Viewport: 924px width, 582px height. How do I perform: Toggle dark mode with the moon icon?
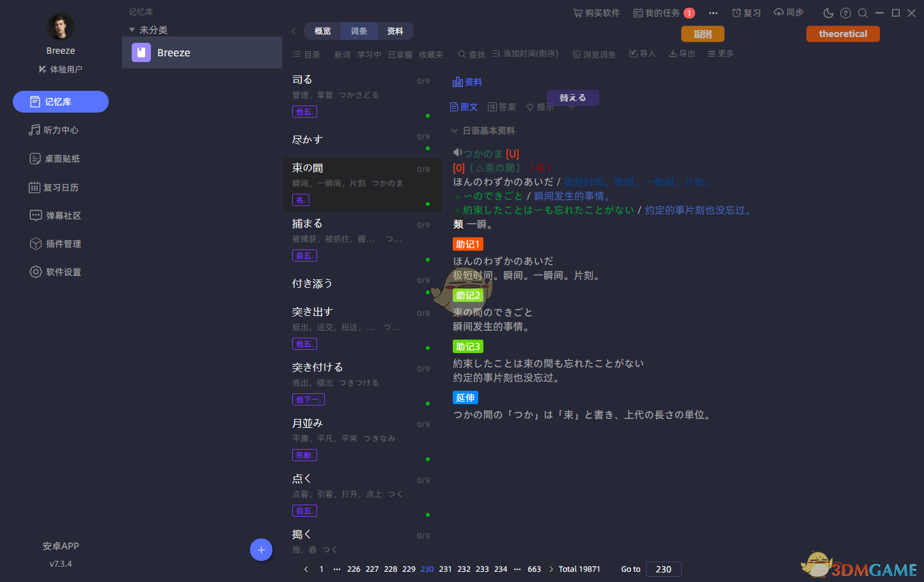point(828,12)
